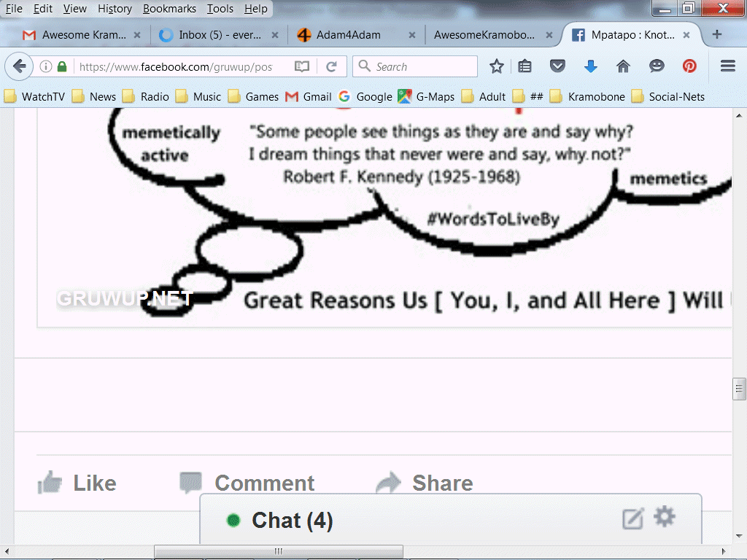Image resolution: width=747 pixels, height=560 pixels.
Task: Open the Games bookmarks folder
Action: click(x=253, y=97)
